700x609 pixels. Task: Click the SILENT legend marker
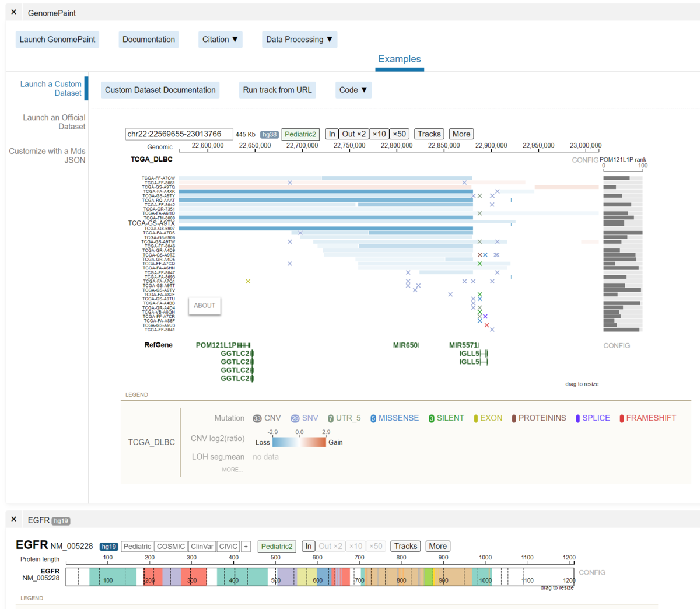(432, 418)
